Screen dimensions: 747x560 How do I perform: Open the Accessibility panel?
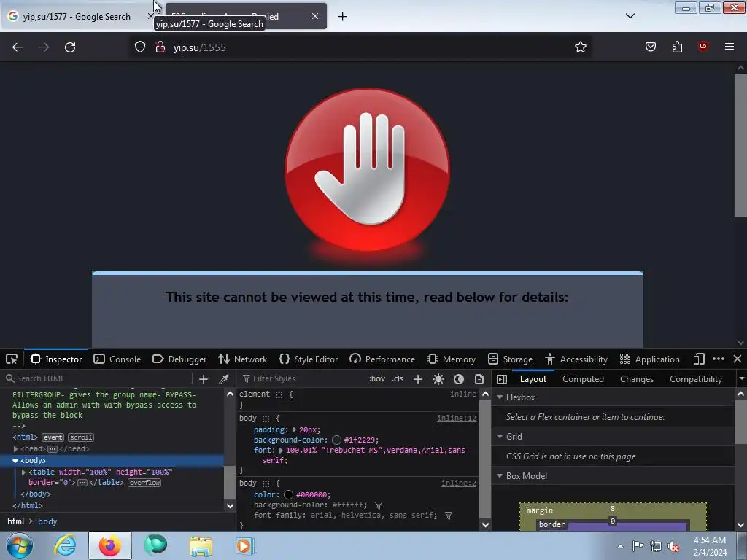(577, 359)
